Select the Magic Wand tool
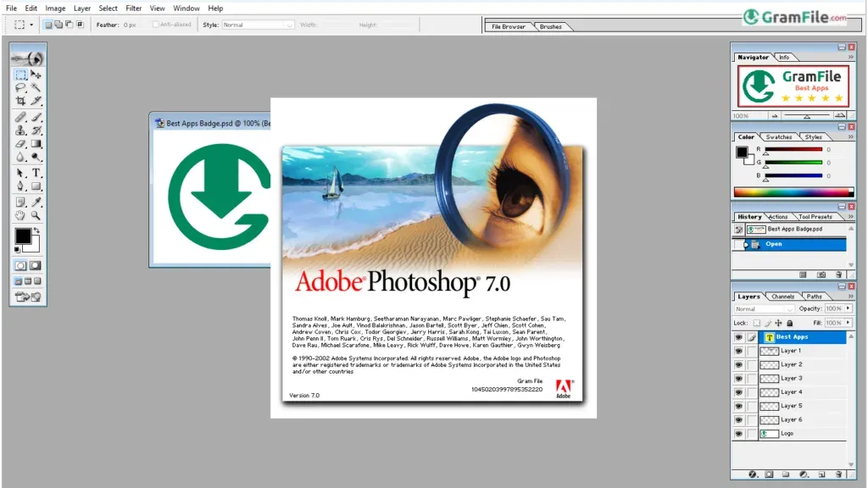This screenshot has width=868, height=488. [36, 87]
